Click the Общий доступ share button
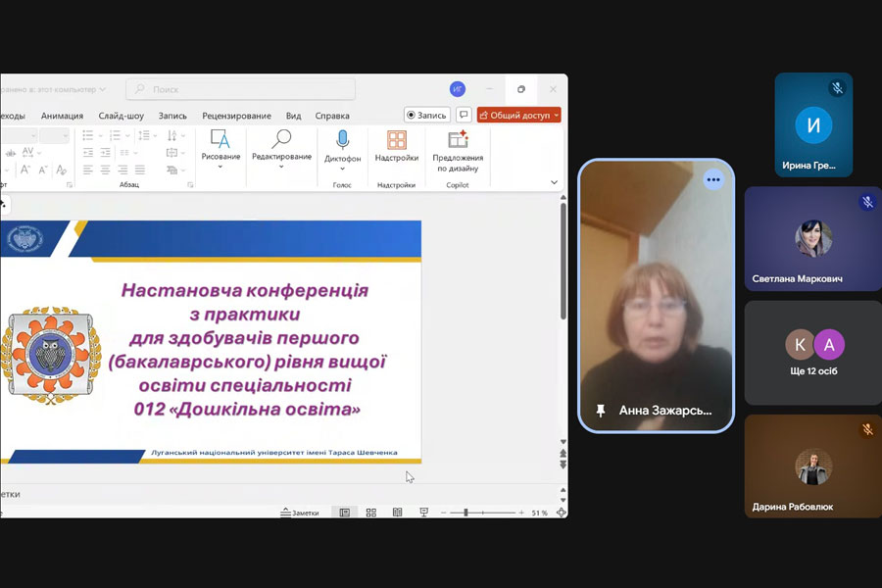The height and width of the screenshot is (588, 882). 514,115
